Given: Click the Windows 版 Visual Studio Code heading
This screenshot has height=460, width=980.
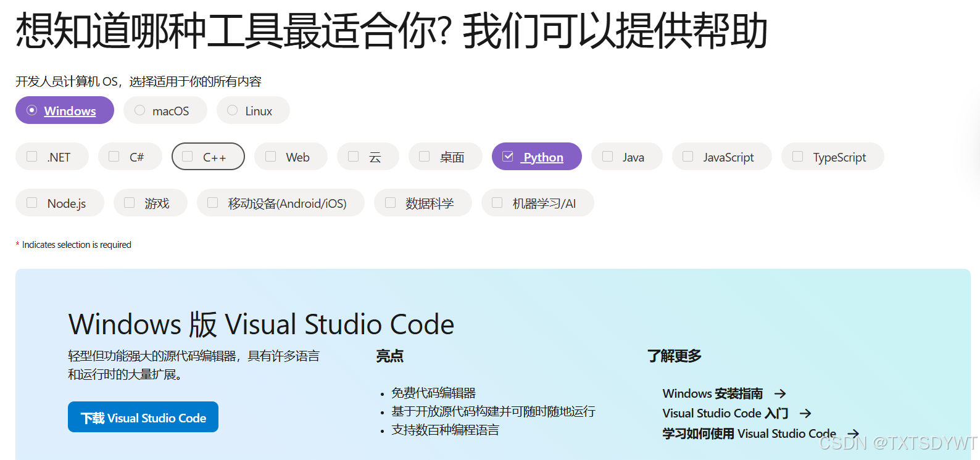Looking at the screenshot, I should 261,324.
